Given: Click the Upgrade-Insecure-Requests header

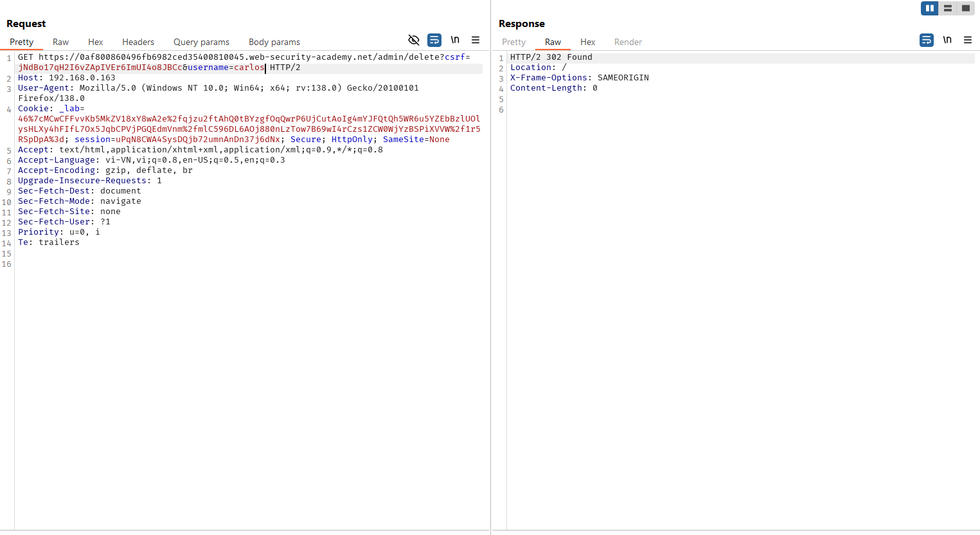Looking at the screenshot, I should 90,181.
